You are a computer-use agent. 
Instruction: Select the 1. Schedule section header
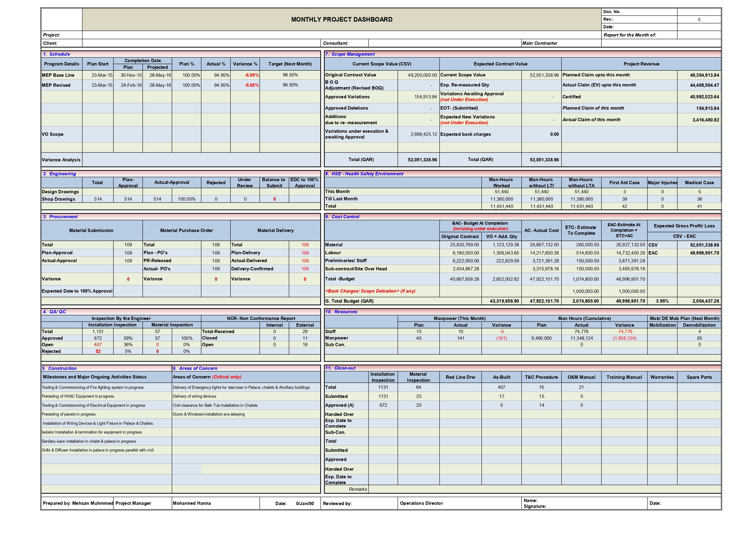tap(56, 54)
